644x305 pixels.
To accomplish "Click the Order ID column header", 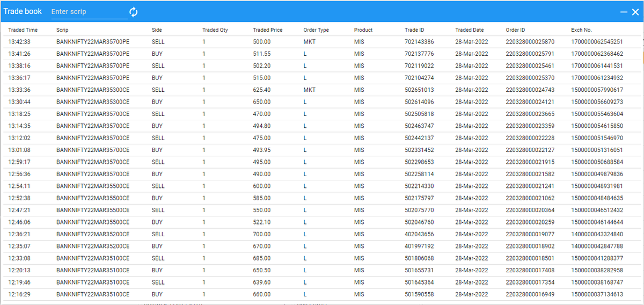I will tap(515, 30).
